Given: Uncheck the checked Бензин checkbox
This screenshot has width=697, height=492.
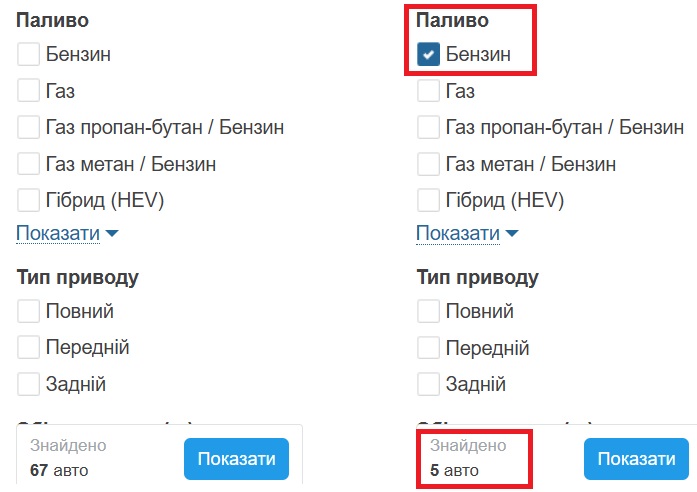Looking at the screenshot, I should point(429,55).
